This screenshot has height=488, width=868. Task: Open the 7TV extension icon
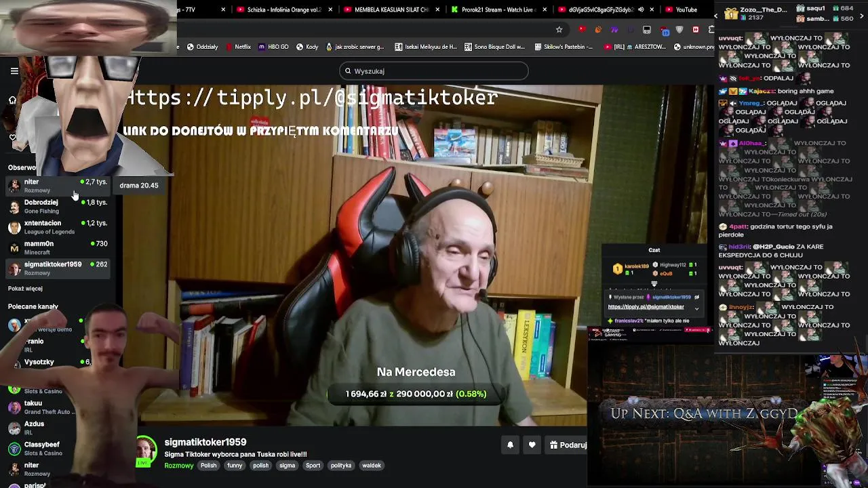614,30
